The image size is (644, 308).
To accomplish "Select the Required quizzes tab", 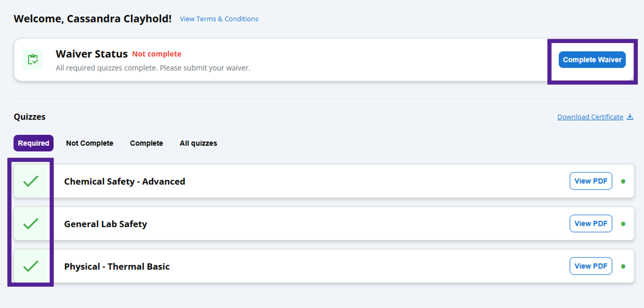I will [x=33, y=143].
